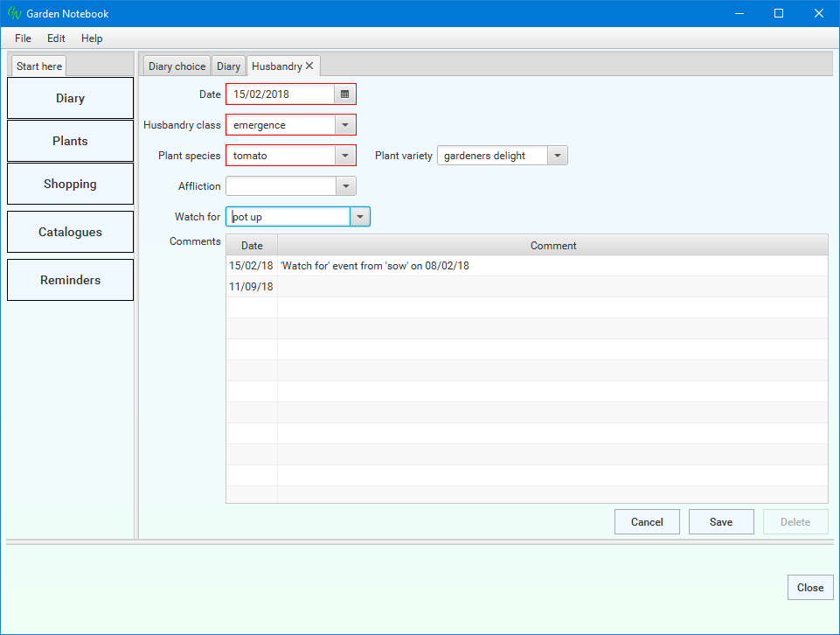Select the empty comment row dated 11/09/18

[552, 287]
